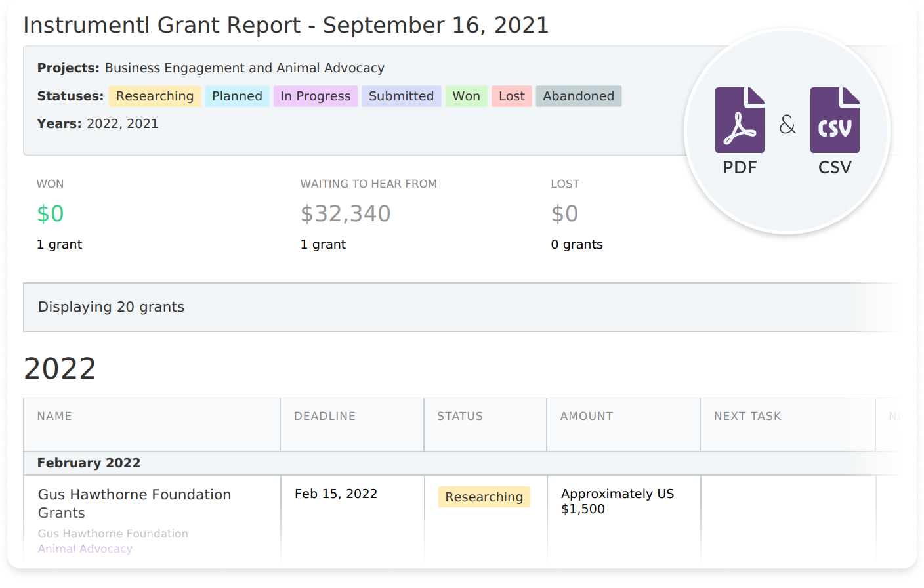Click the In Progress status tag
924x588 pixels.
coord(316,96)
